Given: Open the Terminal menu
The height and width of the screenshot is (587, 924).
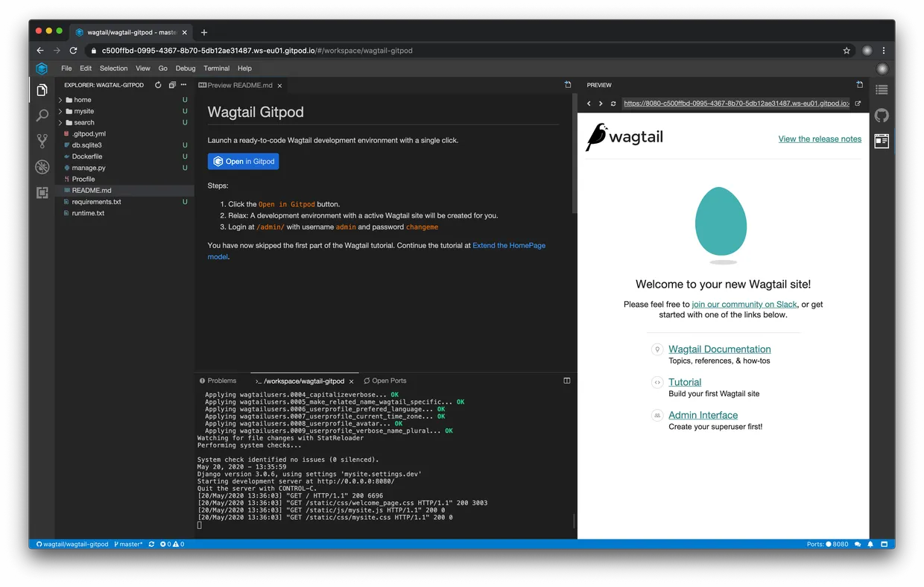Looking at the screenshot, I should click(x=216, y=68).
